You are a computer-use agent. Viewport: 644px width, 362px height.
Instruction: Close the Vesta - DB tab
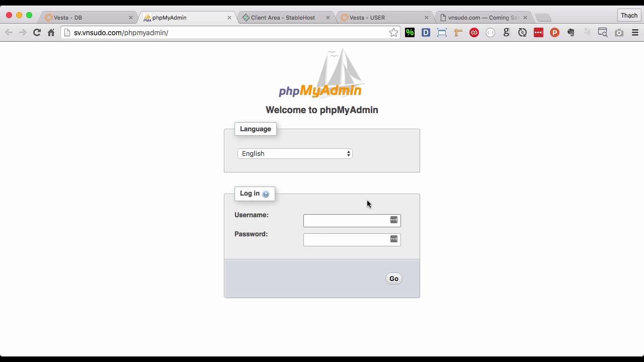click(x=131, y=18)
